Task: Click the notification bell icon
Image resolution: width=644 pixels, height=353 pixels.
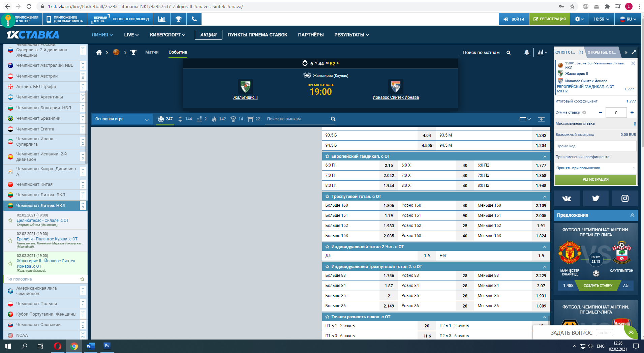Action: click(526, 52)
